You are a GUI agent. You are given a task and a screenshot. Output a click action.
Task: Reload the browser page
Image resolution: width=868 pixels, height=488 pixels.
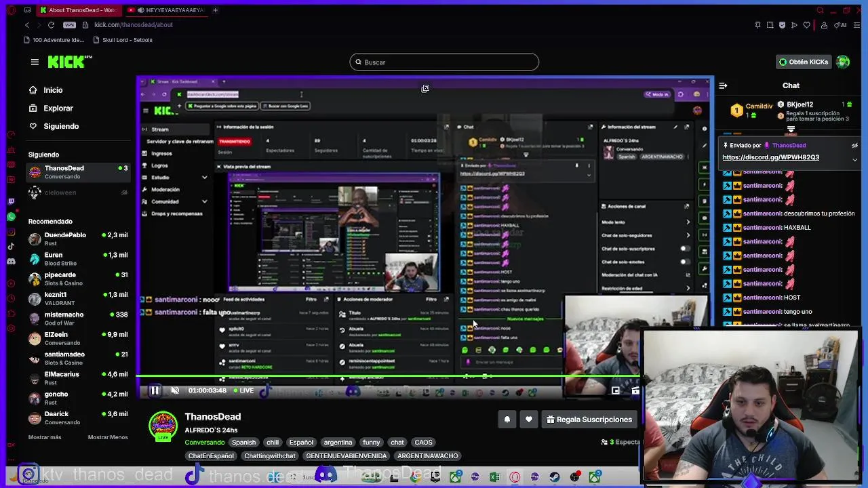[x=51, y=25]
